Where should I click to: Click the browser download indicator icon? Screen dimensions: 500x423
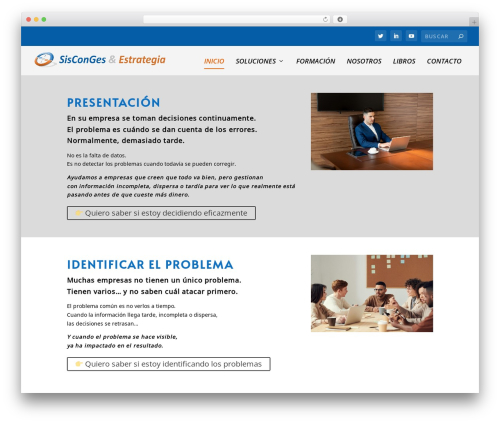click(340, 19)
